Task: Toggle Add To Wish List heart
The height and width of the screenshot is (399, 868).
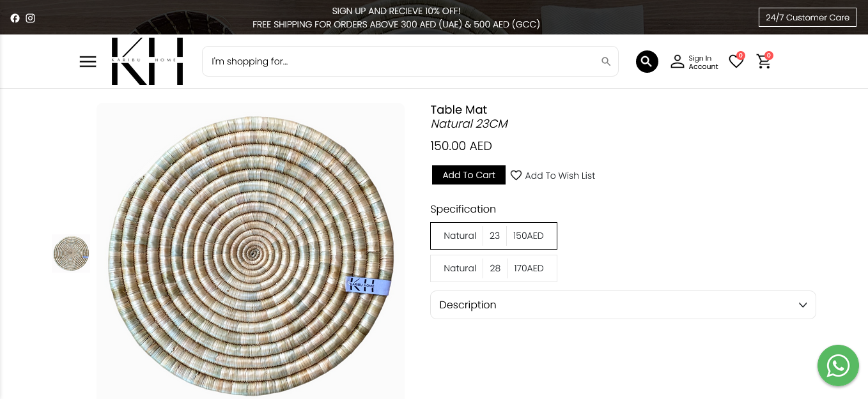Action: coord(516,175)
